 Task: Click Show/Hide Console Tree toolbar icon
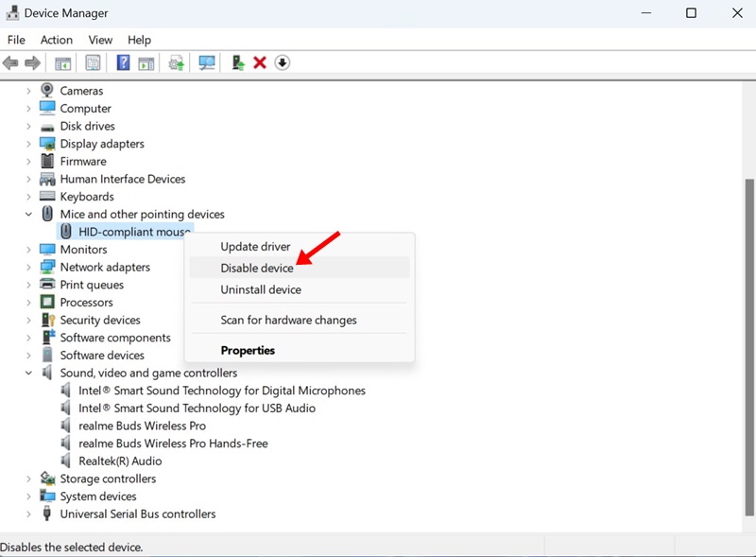[63, 63]
